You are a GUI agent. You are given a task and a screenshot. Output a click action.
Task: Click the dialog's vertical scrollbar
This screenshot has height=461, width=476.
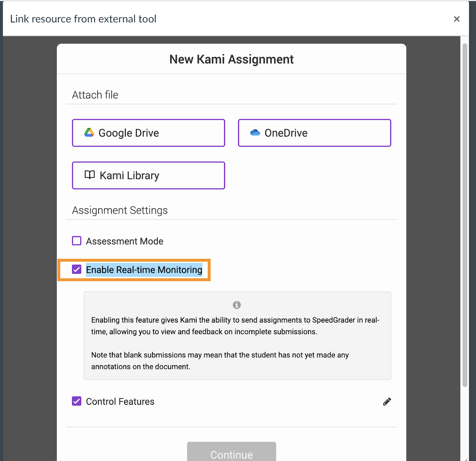[465, 215]
